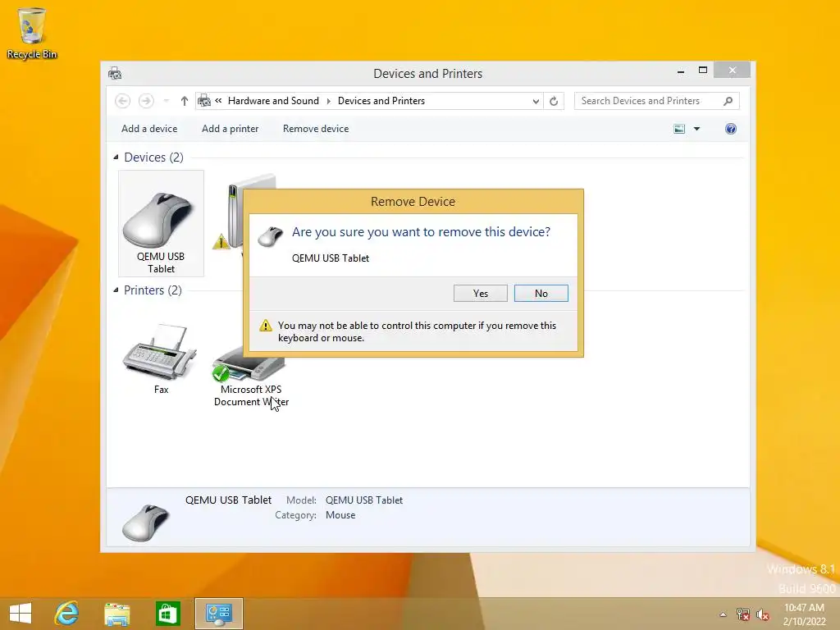This screenshot has width=840, height=630.
Task: Click the change view icon button
Action: pyautogui.click(x=678, y=129)
